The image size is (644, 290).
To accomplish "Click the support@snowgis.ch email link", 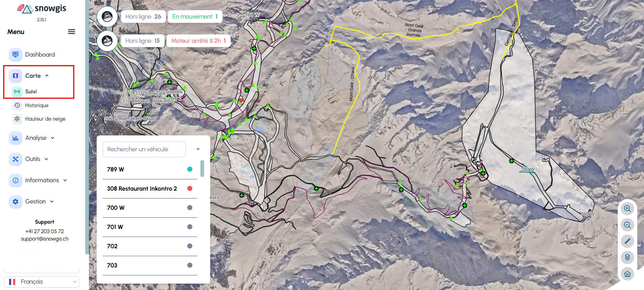I will coord(44,239).
